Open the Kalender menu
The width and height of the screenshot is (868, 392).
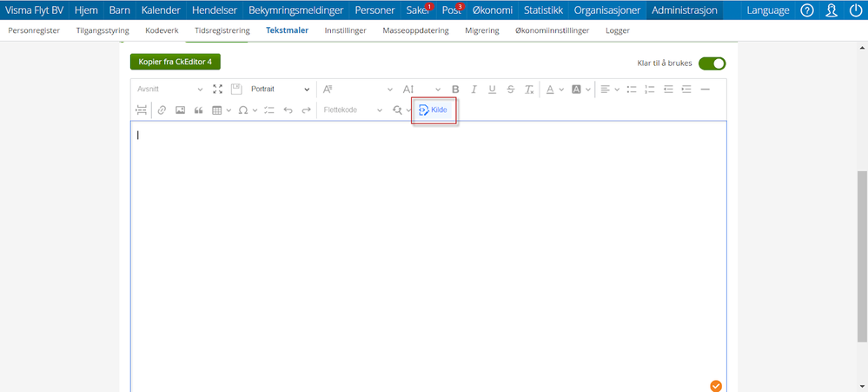(161, 10)
